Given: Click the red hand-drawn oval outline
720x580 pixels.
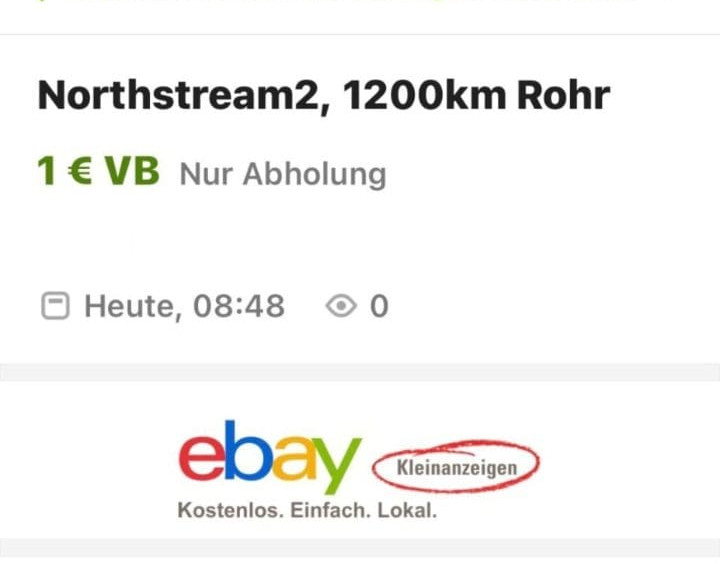Looking at the screenshot, I should coord(456,466).
